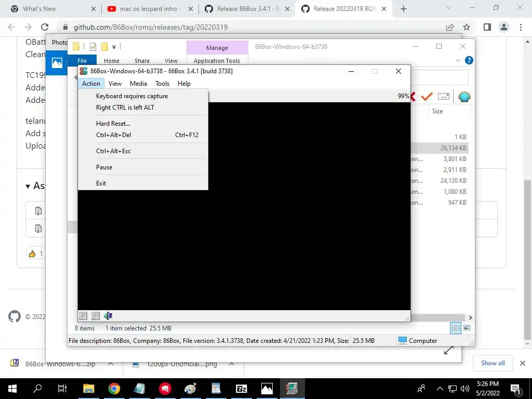Open File Explorer from taskbar
This screenshot has width=532, height=399.
pyautogui.click(x=88, y=389)
